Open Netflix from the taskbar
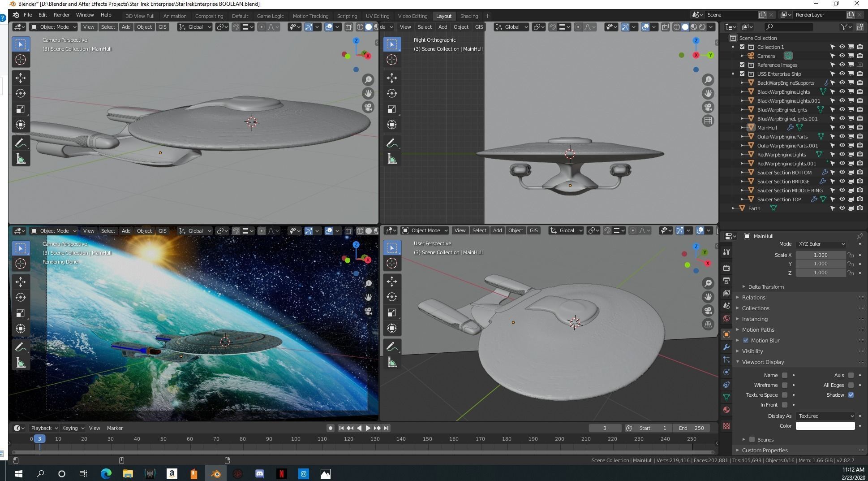 point(282,474)
